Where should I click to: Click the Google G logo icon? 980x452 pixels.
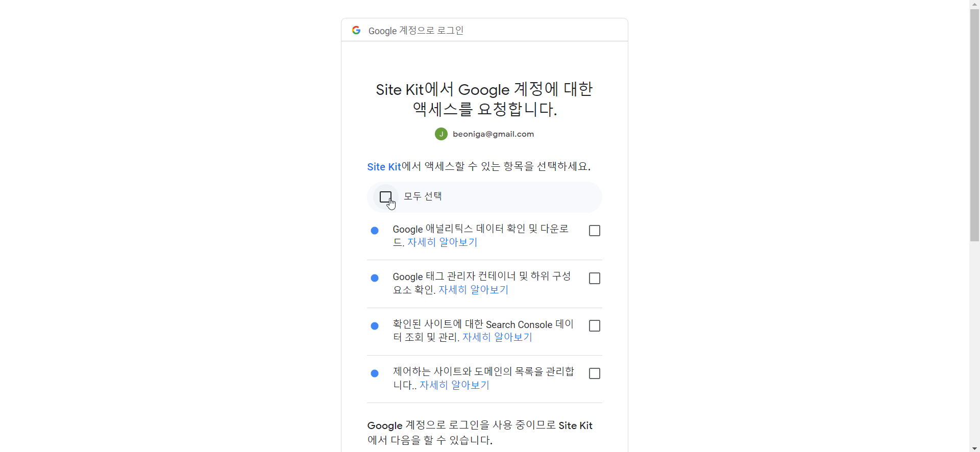(356, 30)
